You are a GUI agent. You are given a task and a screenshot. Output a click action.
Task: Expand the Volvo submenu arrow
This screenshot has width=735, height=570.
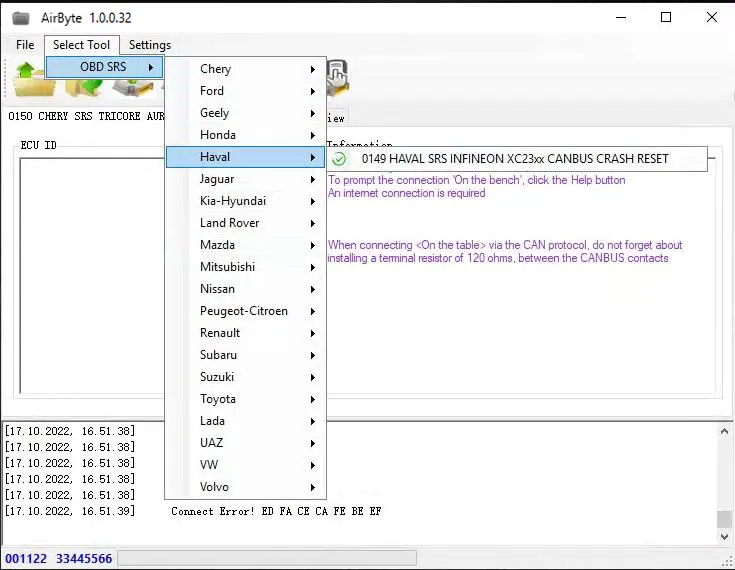point(313,487)
